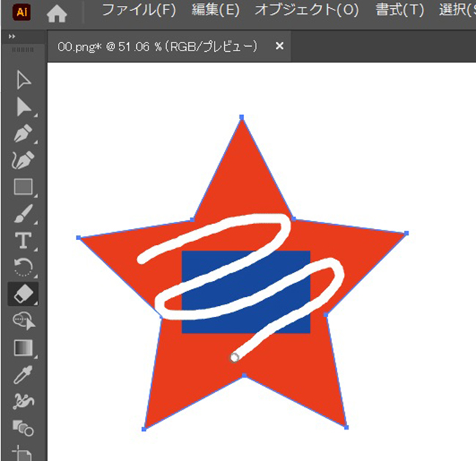Select the Warp tool
Screen dimensions: 476x461
click(x=23, y=401)
